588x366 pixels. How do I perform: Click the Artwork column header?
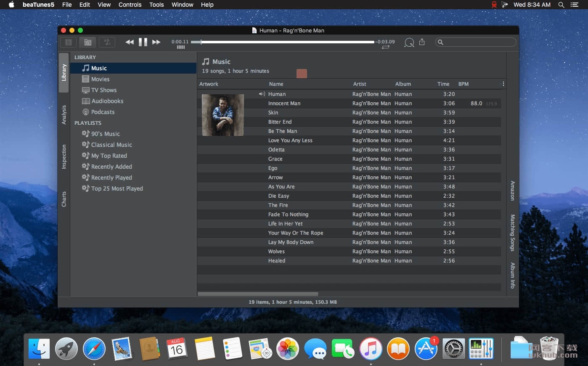point(209,84)
